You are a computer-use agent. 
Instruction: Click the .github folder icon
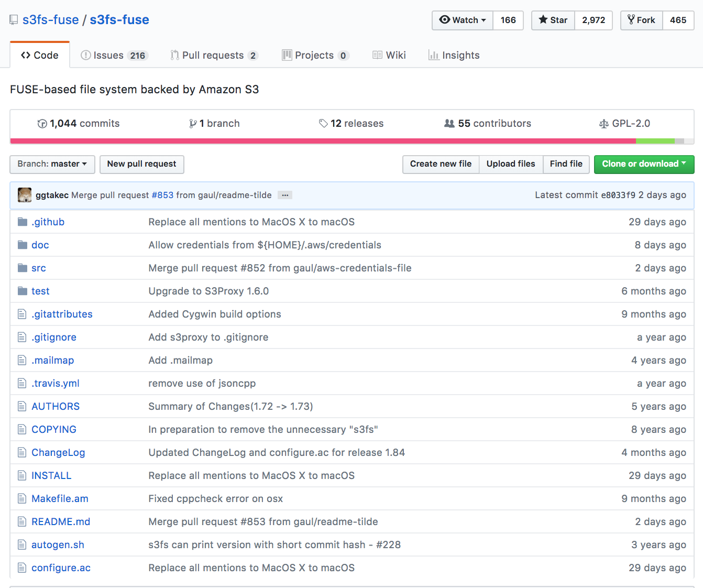click(23, 222)
